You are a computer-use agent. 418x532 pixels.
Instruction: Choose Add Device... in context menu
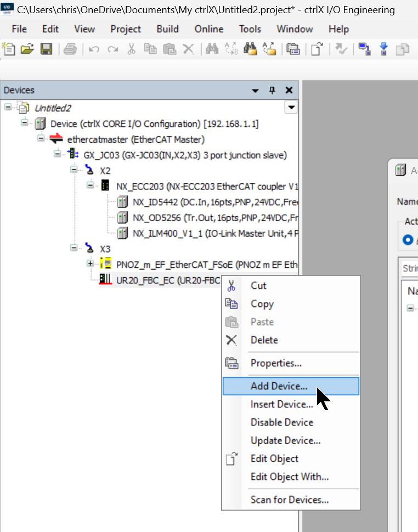[x=291, y=386]
